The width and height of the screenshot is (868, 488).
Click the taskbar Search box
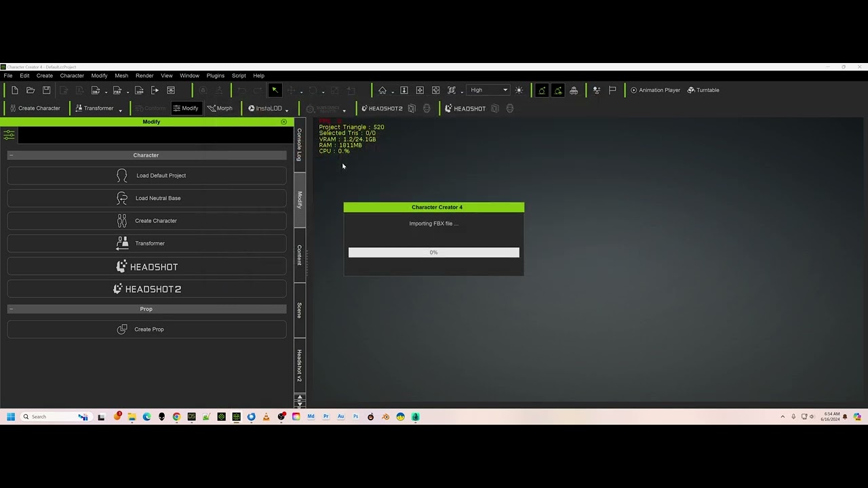coord(56,417)
